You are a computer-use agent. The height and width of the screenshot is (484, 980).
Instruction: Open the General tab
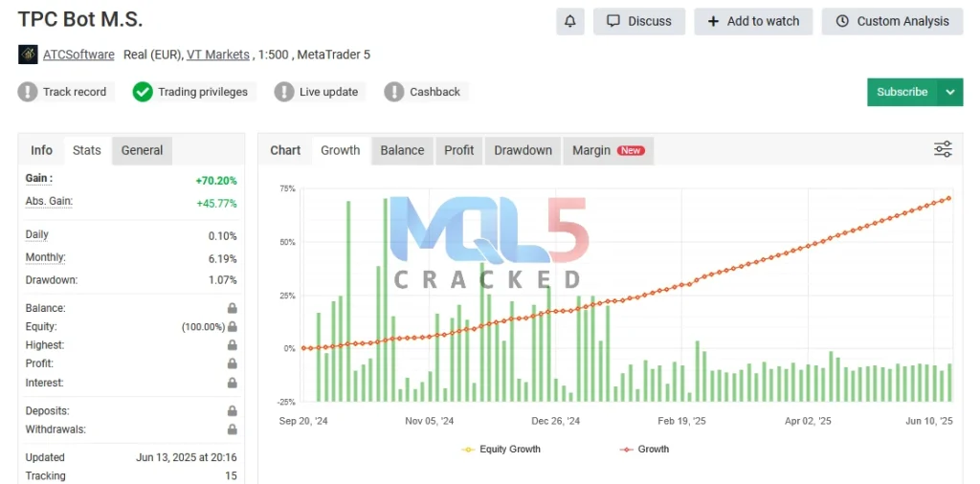pos(142,150)
